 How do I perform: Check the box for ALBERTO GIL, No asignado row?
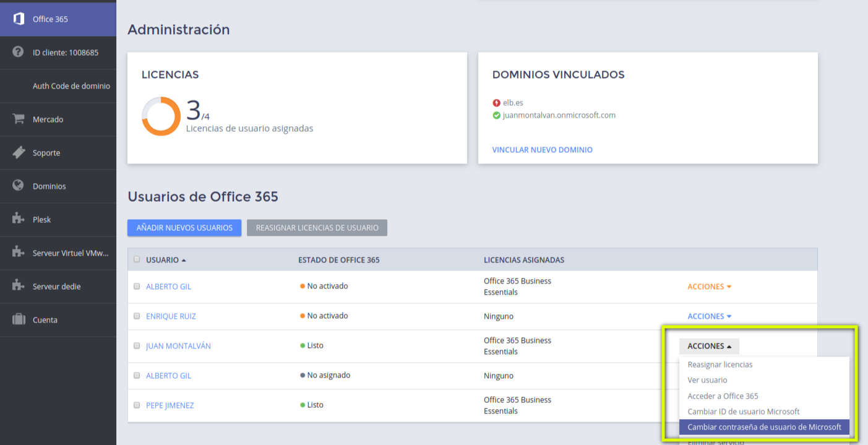(137, 376)
